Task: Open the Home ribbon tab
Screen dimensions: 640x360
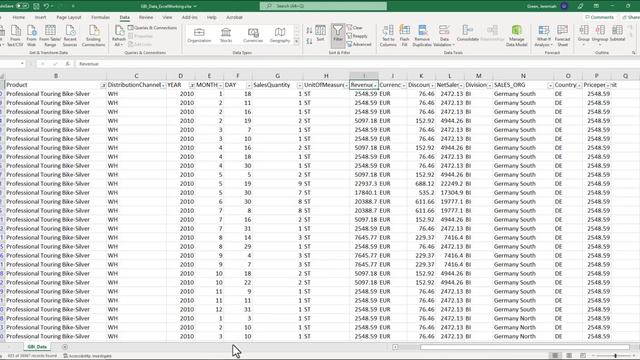Action: click(18, 18)
